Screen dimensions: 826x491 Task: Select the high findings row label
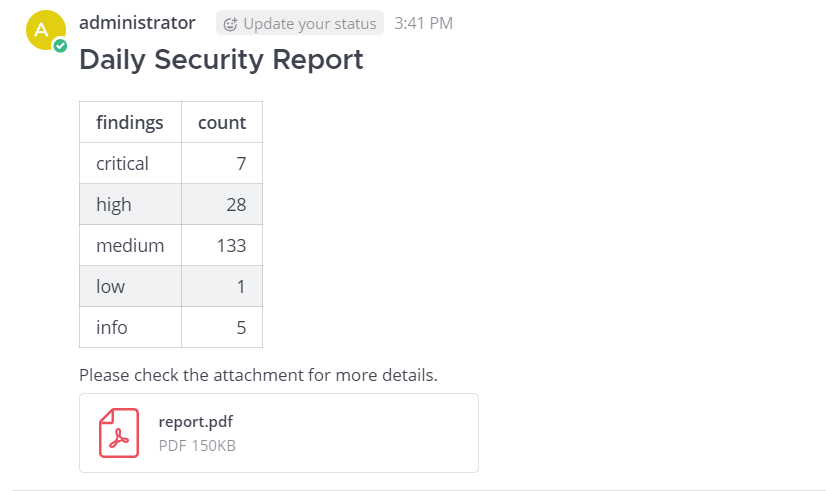pos(114,204)
